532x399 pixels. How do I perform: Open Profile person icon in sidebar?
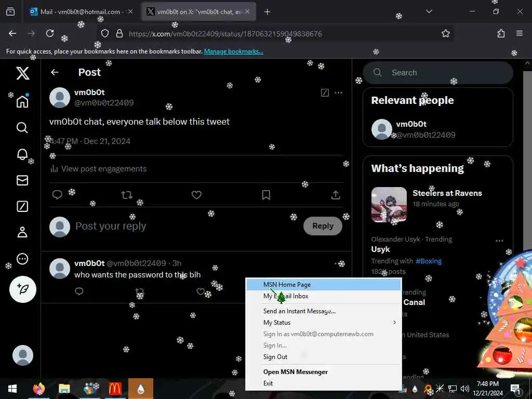(22, 232)
